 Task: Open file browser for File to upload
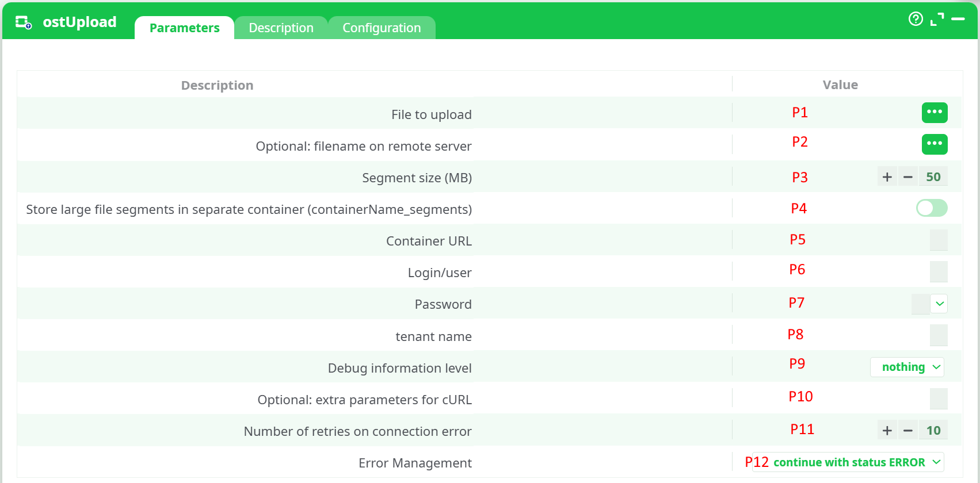click(934, 113)
